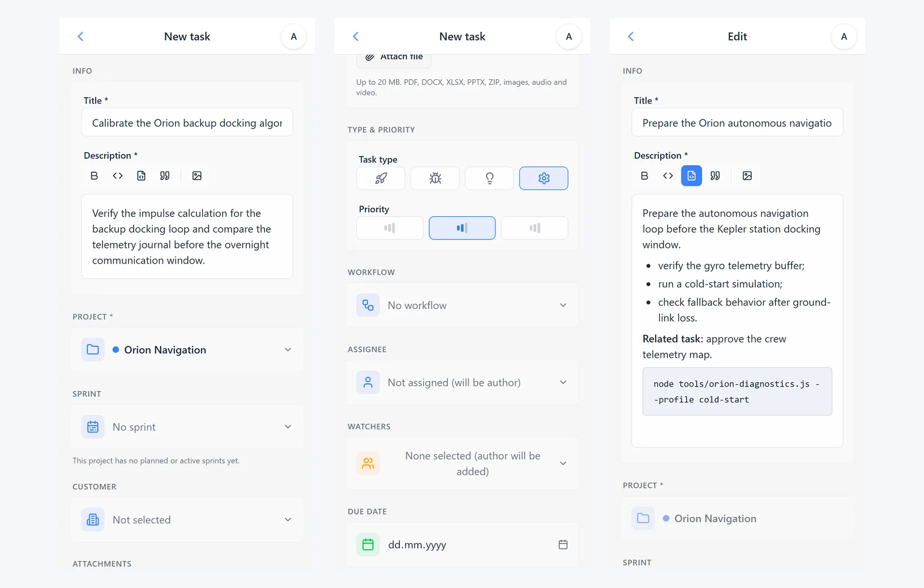
Task: Insert inline code in Edit panel toolbar
Action: point(668,176)
